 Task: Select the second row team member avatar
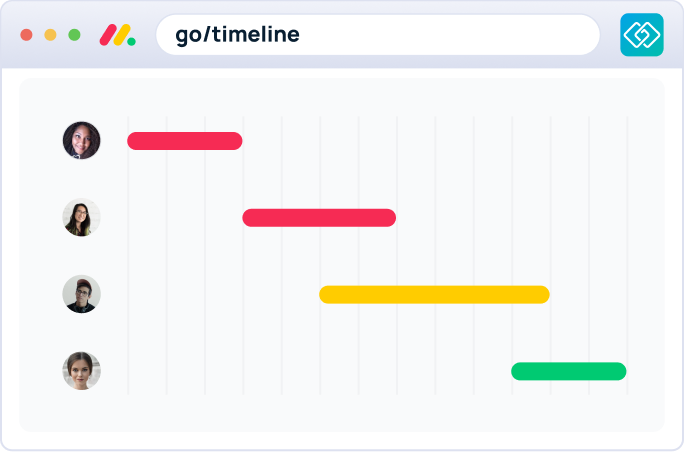(x=81, y=218)
